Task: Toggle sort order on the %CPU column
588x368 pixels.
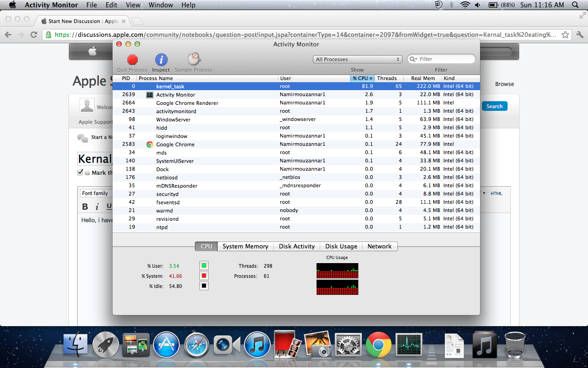Action: pyautogui.click(x=362, y=78)
